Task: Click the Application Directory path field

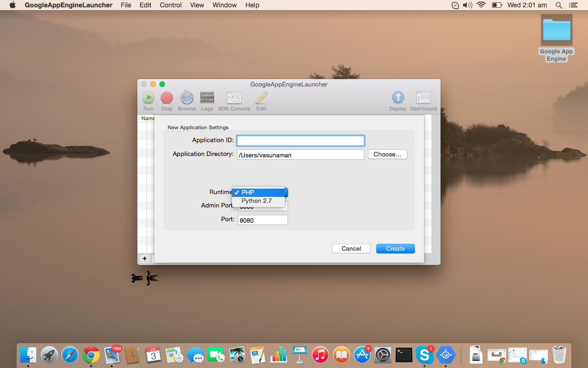Action: (300, 155)
